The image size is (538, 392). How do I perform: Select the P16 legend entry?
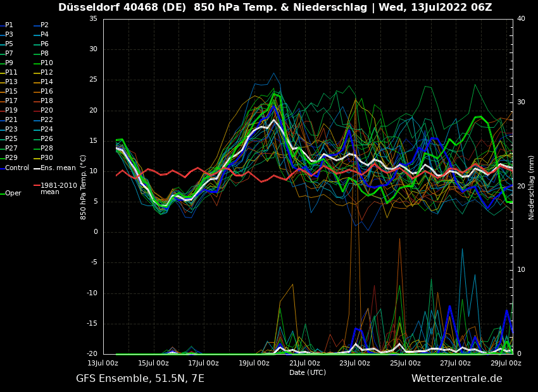[46, 92]
